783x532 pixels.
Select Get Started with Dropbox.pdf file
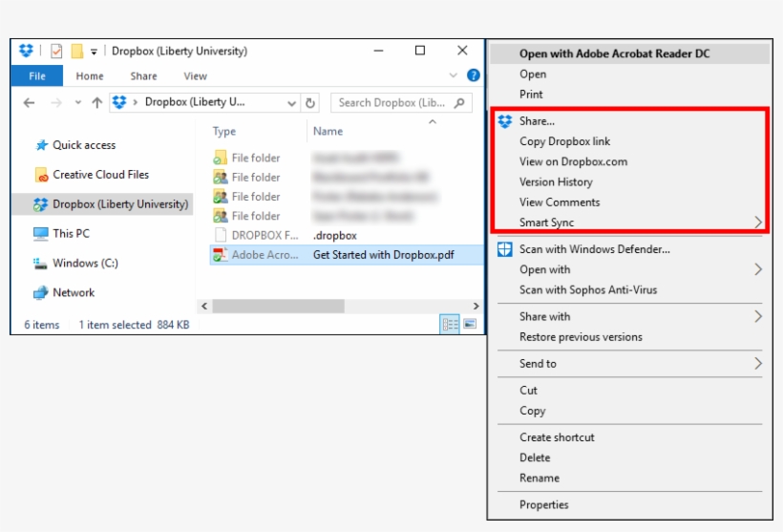pyautogui.click(x=347, y=255)
